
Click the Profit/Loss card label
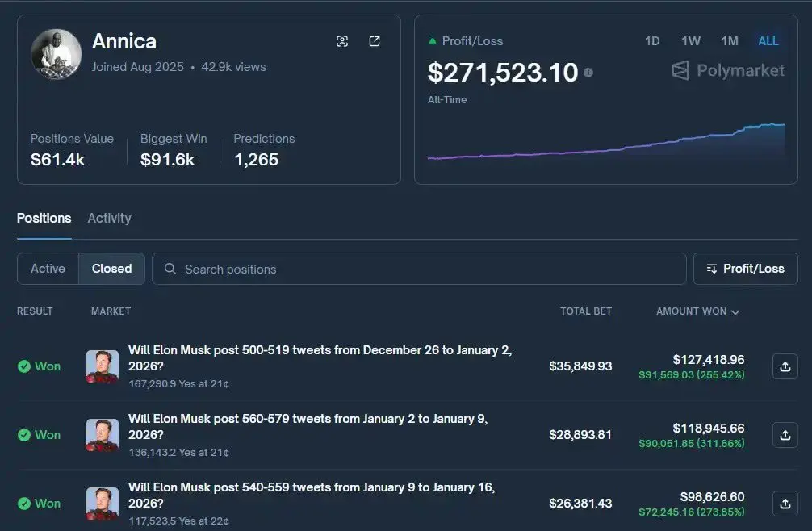(x=472, y=41)
